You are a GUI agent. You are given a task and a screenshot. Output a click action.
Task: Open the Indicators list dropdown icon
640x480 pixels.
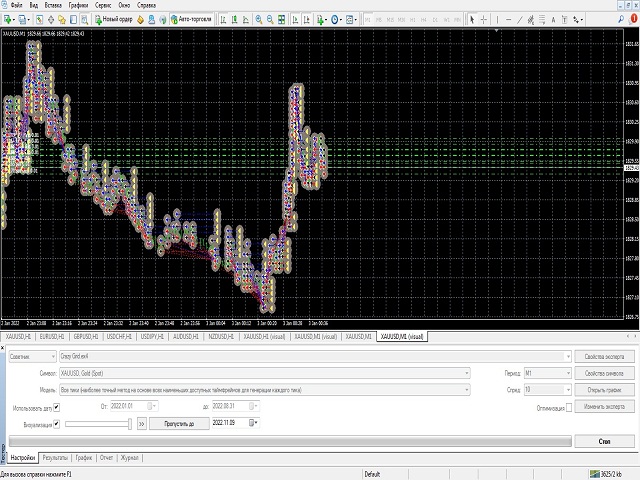tap(321, 19)
